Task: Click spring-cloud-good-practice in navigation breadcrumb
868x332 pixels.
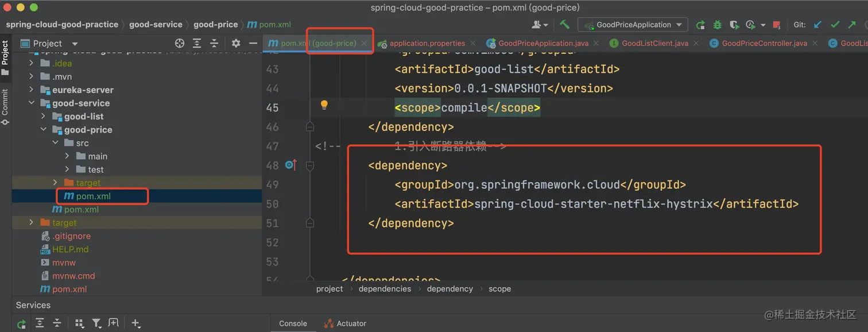Action: point(62,25)
